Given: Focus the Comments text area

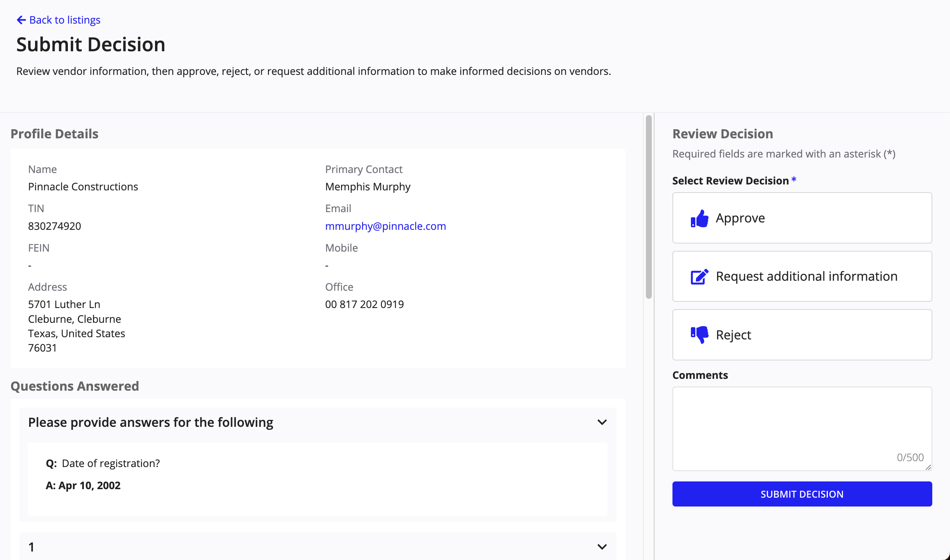Looking at the screenshot, I should click(x=802, y=429).
